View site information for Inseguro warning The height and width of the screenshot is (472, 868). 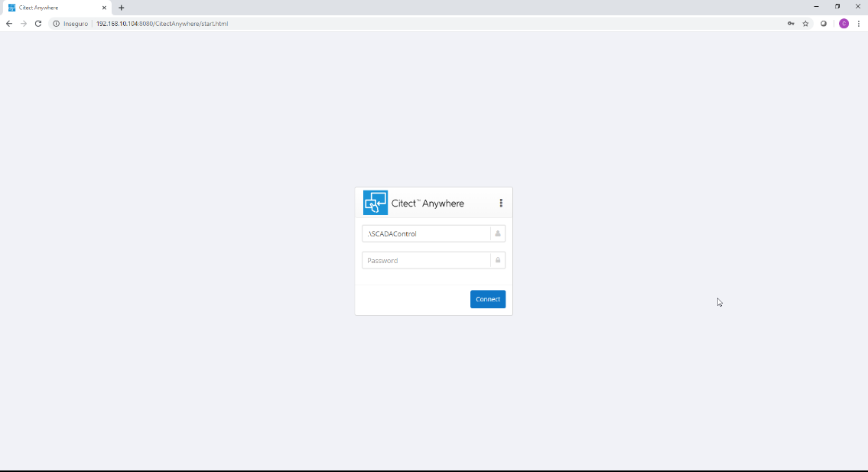pyautogui.click(x=56, y=24)
